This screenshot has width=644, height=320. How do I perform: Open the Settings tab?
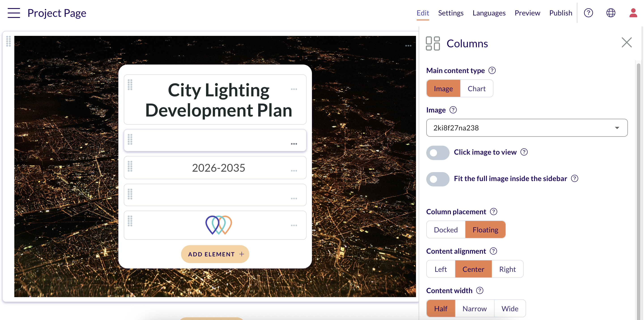coord(451,13)
